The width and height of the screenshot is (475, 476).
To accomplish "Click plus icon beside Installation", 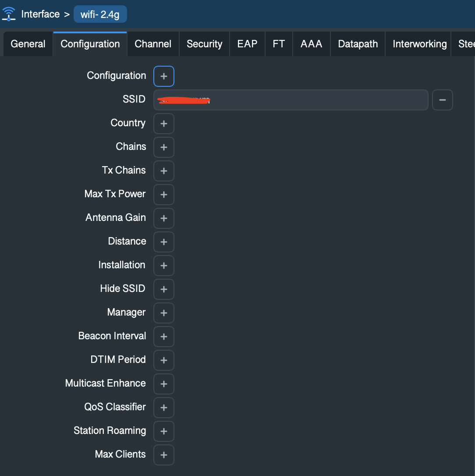I will point(164,266).
